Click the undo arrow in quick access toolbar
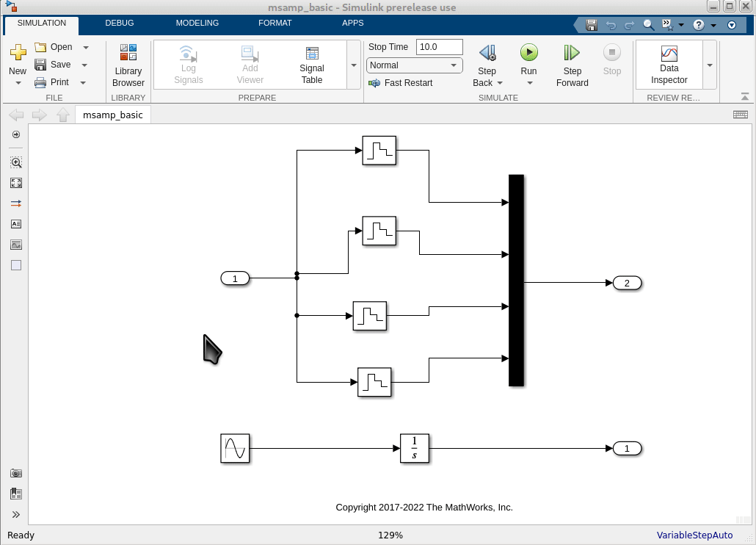756x545 pixels. [x=611, y=25]
